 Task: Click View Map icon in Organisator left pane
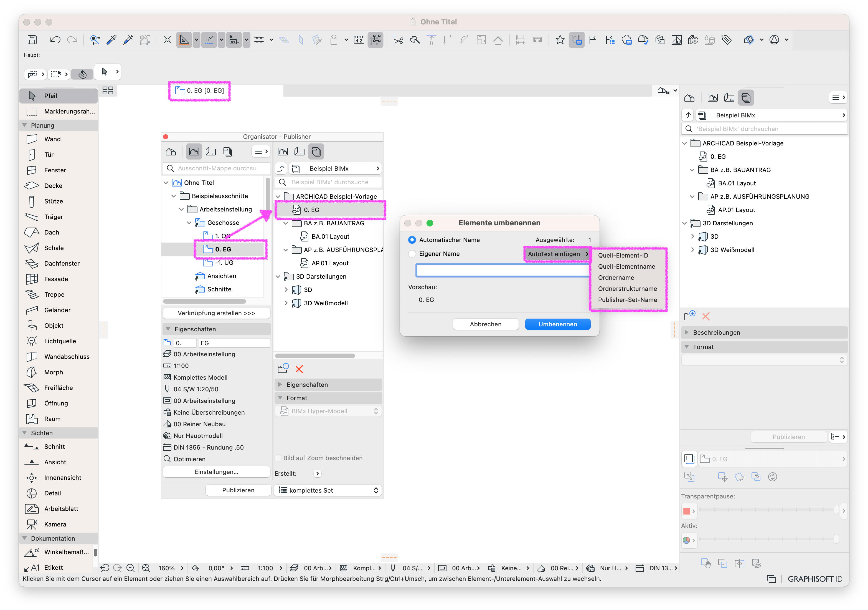point(194,152)
